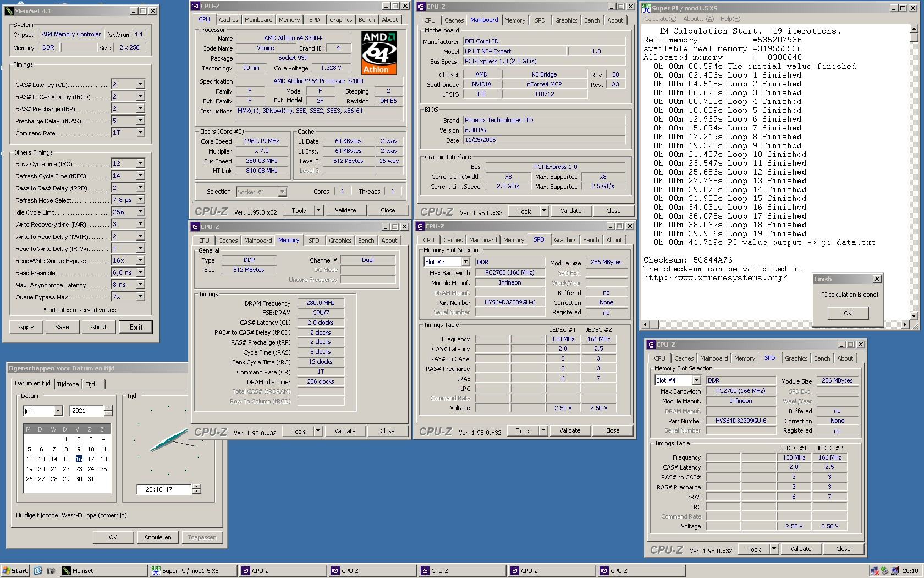Switch to Graphics tab in Memory CPU-Z window

click(340, 241)
